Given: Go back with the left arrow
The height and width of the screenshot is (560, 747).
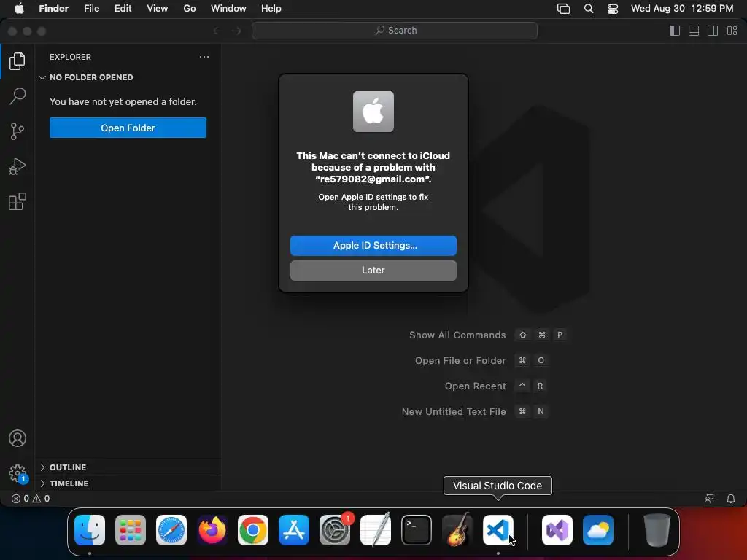Looking at the screenshot, I should click(217, 31).
